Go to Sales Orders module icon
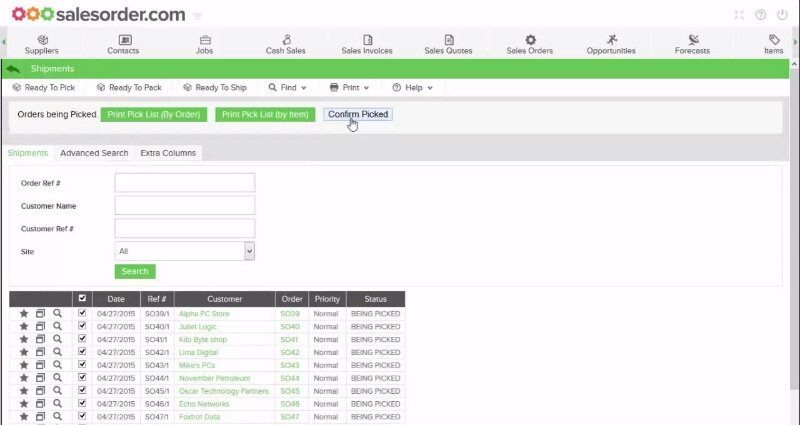Screen dimensions: 800x425 [530, 40]
